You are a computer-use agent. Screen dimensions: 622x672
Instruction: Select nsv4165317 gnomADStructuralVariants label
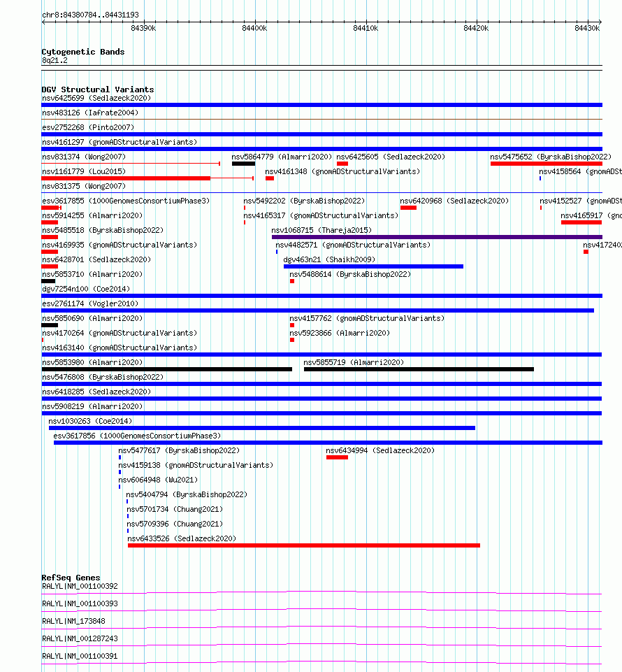pos(321,215)
